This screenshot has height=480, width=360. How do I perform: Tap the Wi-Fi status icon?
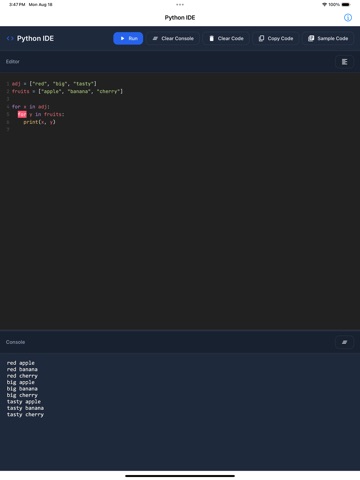(x=324, y=5)
